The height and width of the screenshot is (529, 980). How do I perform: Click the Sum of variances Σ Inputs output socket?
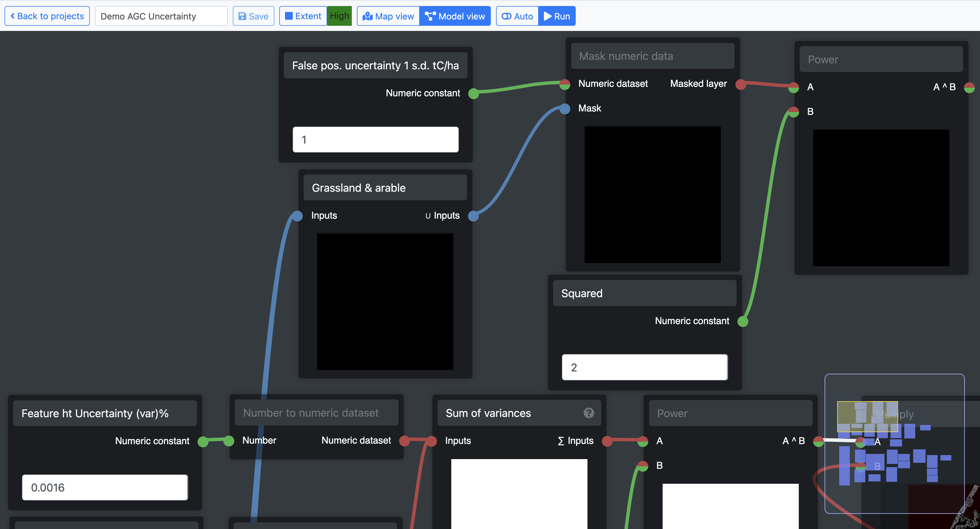coord(607,441)
